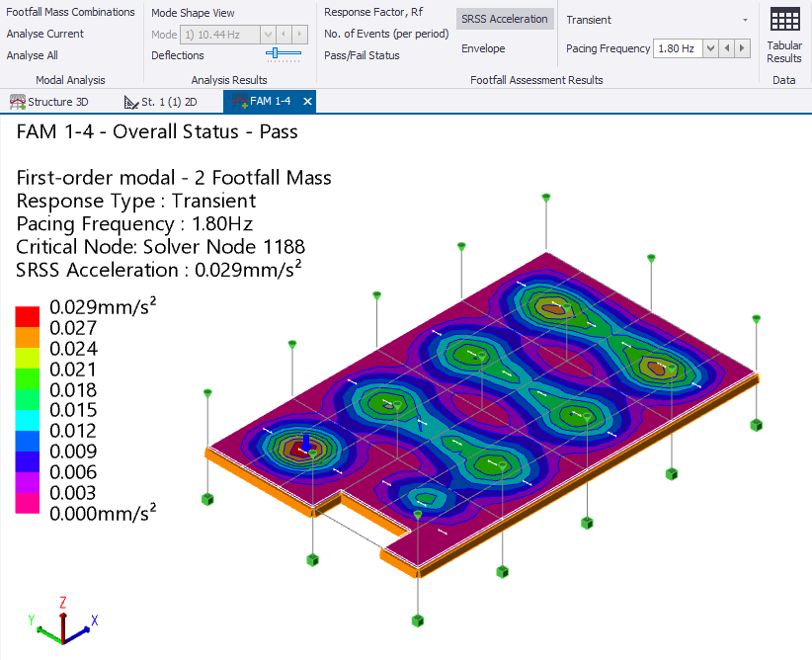Toggle Response Factor, Rf results
The width and height of the screenshot is (812, 660).
pyautogui.click(x=370, y=14)
